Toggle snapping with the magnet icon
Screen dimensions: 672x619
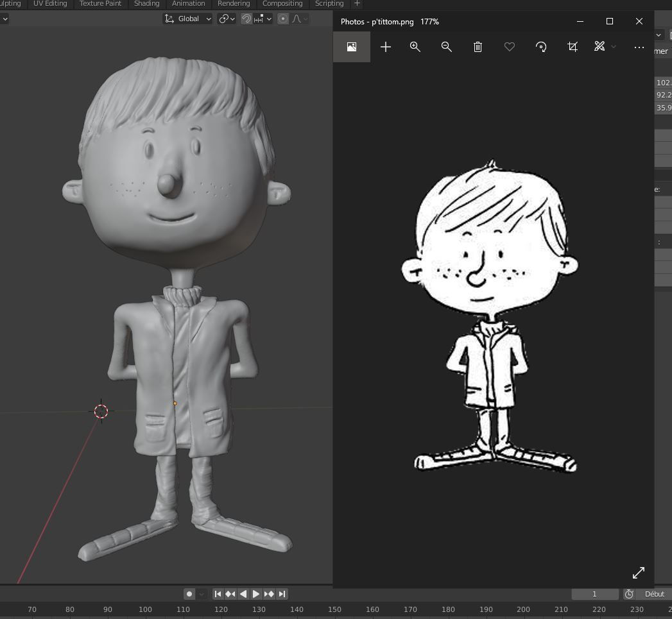[246, 19]
